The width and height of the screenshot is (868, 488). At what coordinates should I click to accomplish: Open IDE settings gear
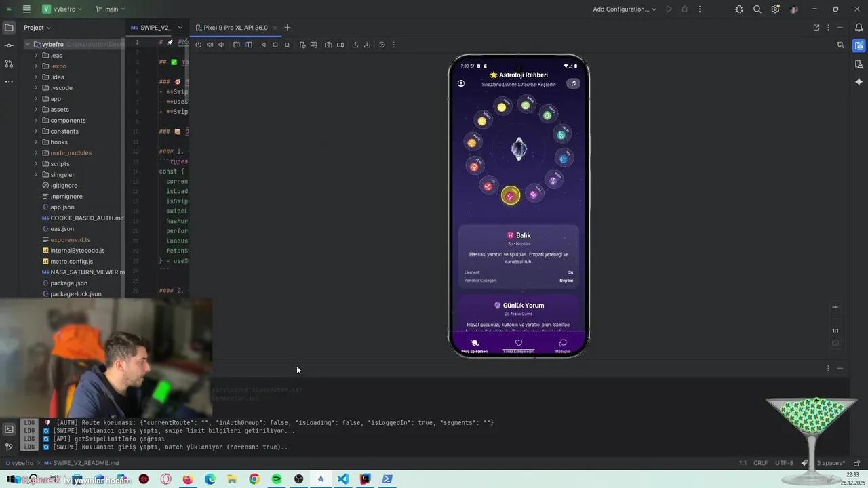(775, 9)
